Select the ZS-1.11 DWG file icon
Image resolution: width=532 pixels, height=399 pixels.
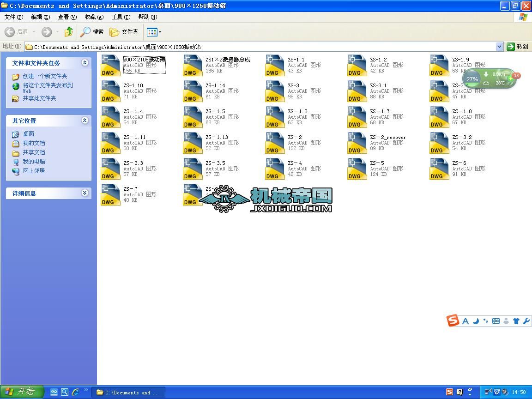(x=111, y=143)
